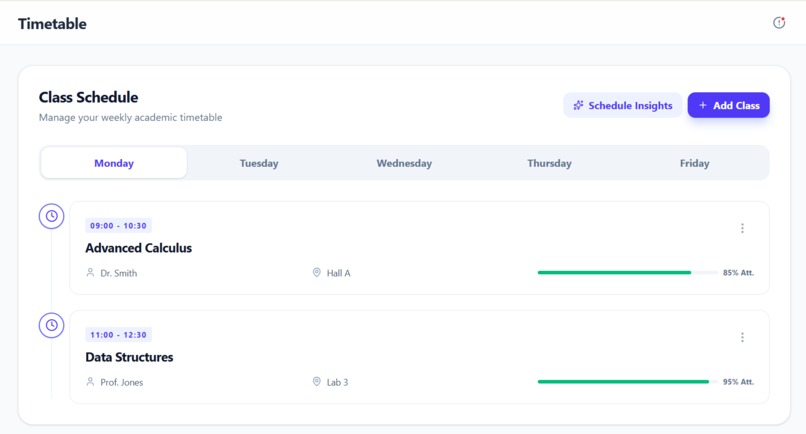The width and height of the screenshot is (806, 434).
Task: Click the 11:00 - 12:30 time badge
Action: [x=118, y=335]
